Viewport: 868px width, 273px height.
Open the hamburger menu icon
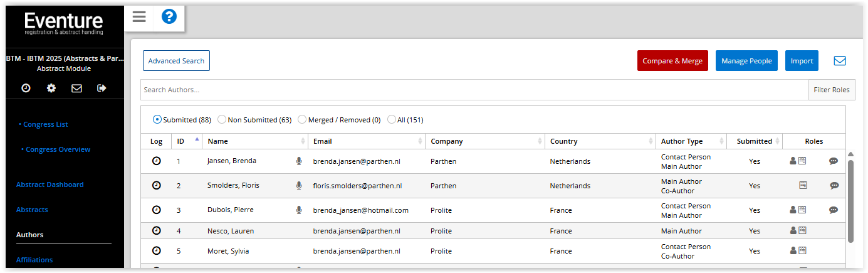coord(139,17)
